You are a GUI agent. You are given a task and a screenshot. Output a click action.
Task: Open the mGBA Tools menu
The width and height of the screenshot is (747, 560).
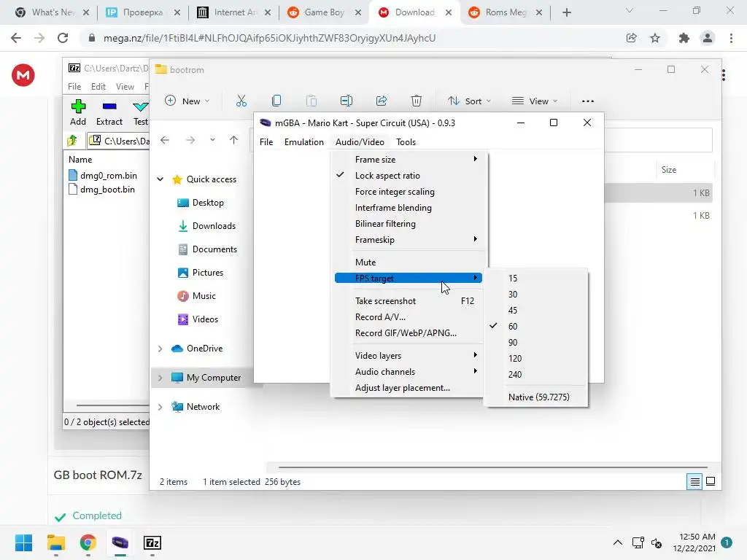coord(406,142)
